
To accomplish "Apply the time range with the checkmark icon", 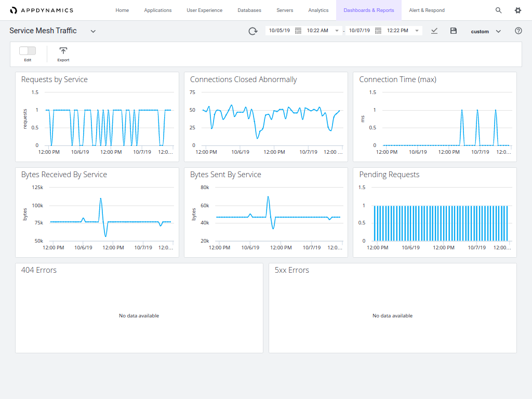I will click(434, 31).
